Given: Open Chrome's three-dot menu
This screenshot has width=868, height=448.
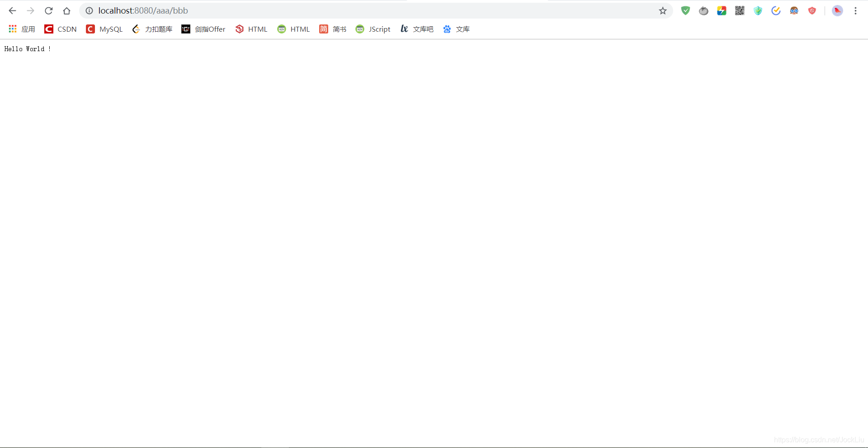Looking at the screenshot, I should coord(856,11).
